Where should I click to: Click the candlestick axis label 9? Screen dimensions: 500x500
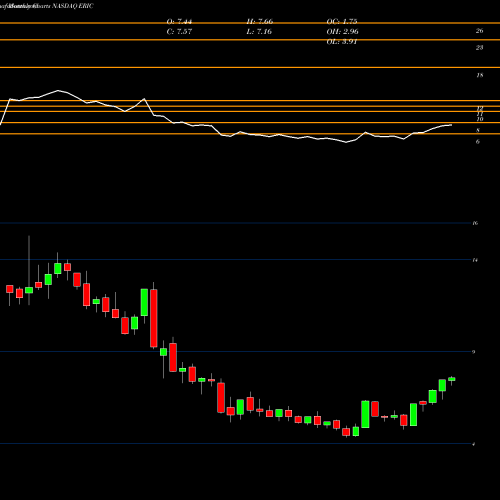click(x=474, y=352)
